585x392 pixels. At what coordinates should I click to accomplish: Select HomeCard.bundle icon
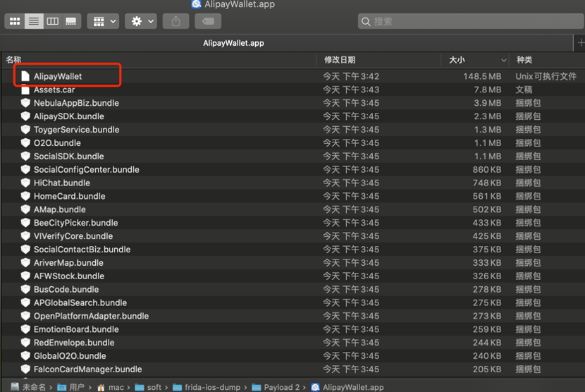[x=25, y=196]
